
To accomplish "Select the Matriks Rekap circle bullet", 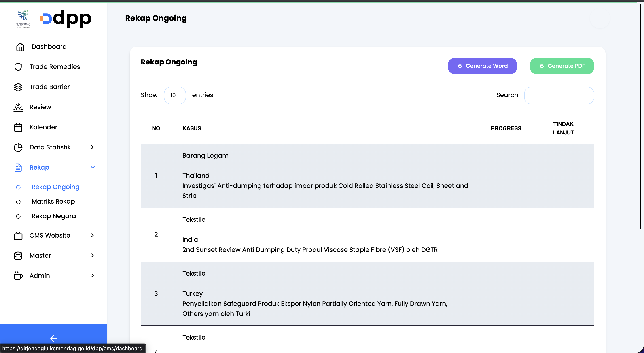I will (x=18, y=202).
